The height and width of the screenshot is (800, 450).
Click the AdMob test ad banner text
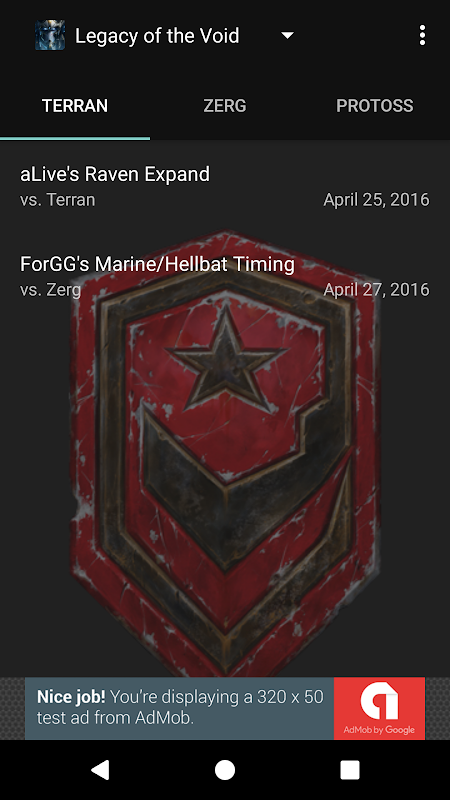[180, 707]
